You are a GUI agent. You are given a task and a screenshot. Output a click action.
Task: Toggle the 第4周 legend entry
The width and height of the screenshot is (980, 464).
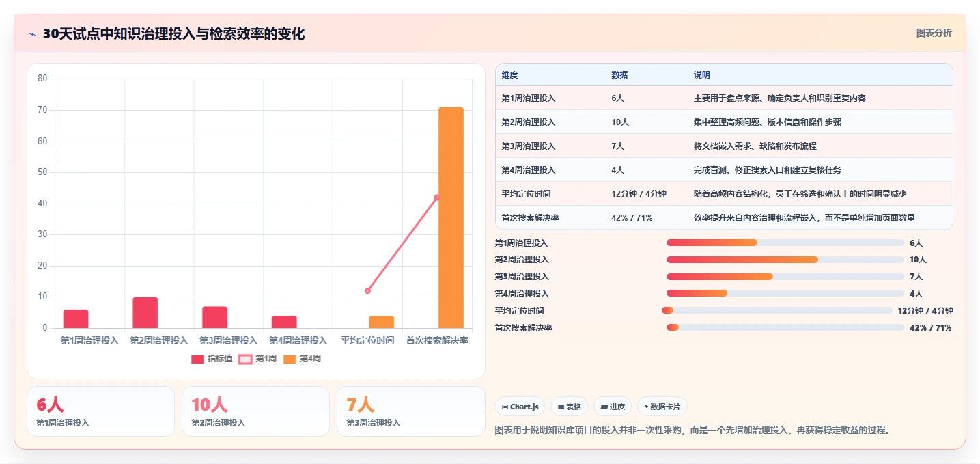click(x=302, y=359)
